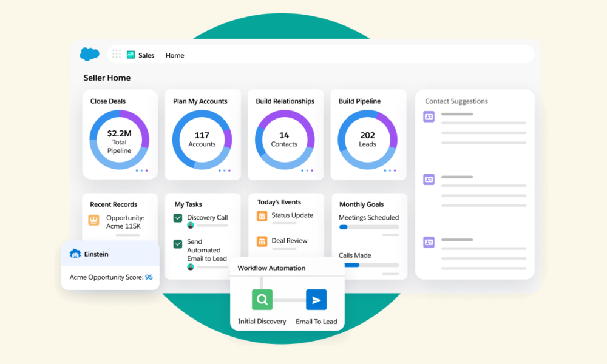607x364 pixels.
Task: Click the third contact card icon
Action: point(429,242)
